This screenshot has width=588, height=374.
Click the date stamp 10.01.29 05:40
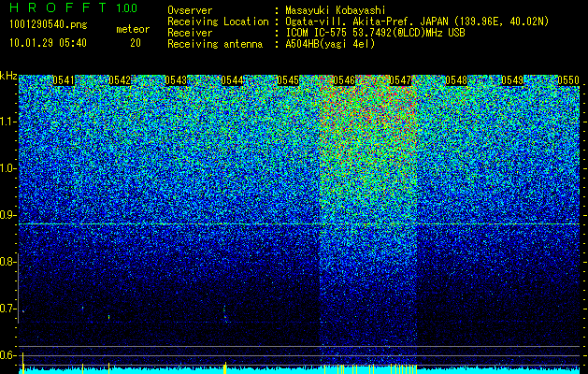(48, 43)
